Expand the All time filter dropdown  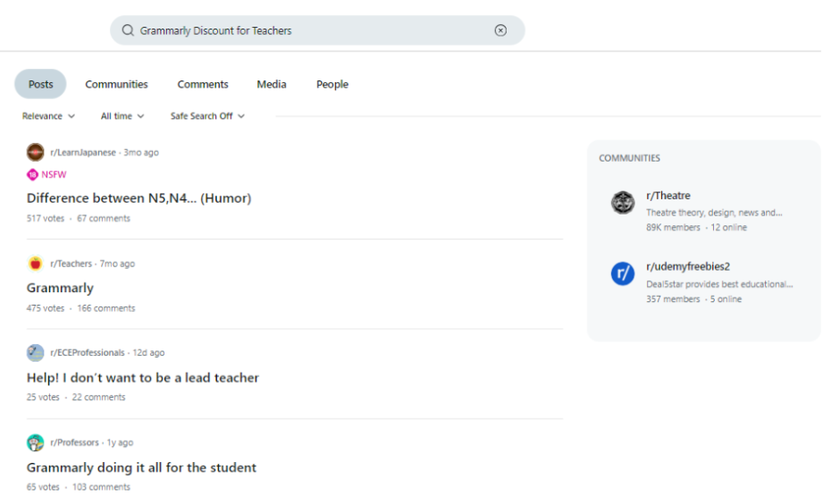pyautogui.click(x=122, y=116)
